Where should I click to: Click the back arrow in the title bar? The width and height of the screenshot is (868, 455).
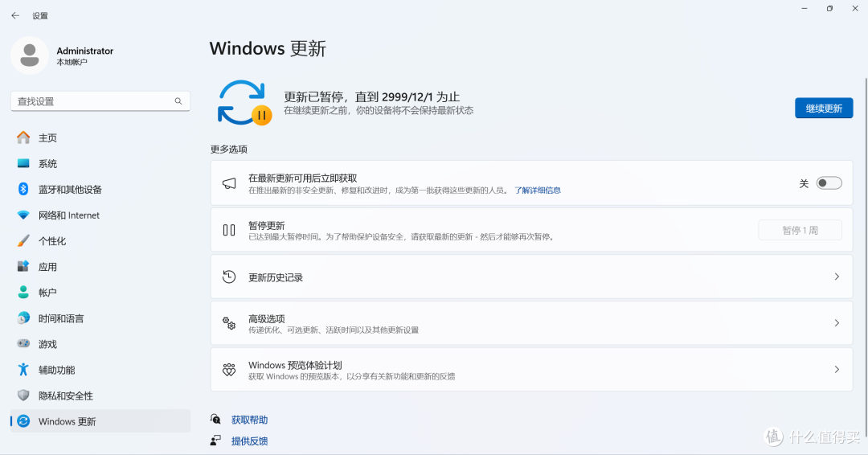[x=15, y=15]
